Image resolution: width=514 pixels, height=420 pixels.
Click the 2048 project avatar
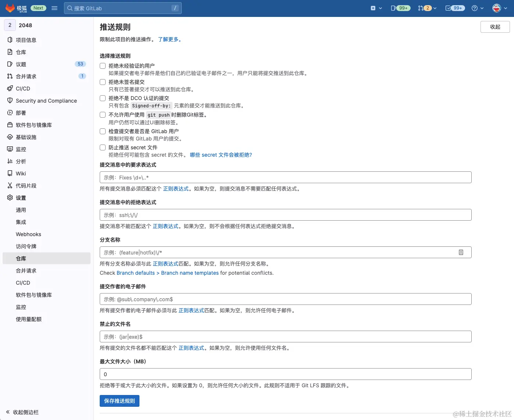tap(10, 25)
